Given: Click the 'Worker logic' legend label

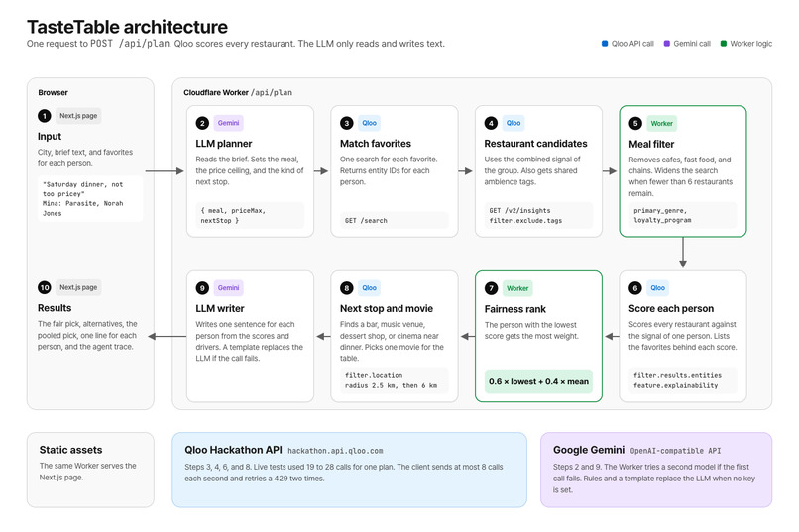Looking at the screenshot, I should click(751, 44).
